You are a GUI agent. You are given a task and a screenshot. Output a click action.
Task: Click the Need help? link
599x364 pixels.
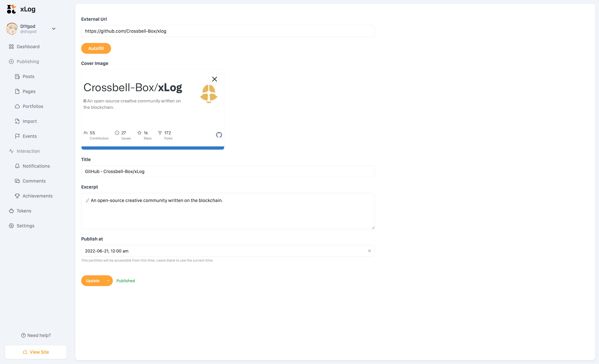coord(36,335)
